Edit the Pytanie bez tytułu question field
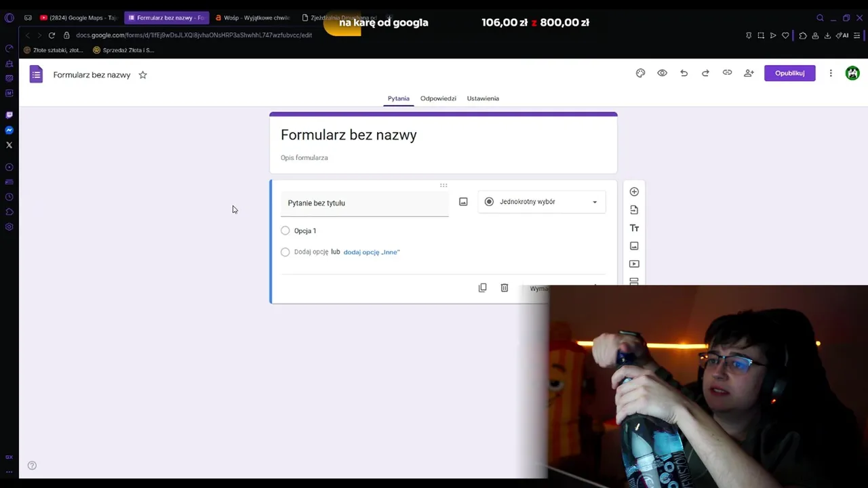Screen dimensions: 868x488 pyautogui.click(x=365, y=203)
